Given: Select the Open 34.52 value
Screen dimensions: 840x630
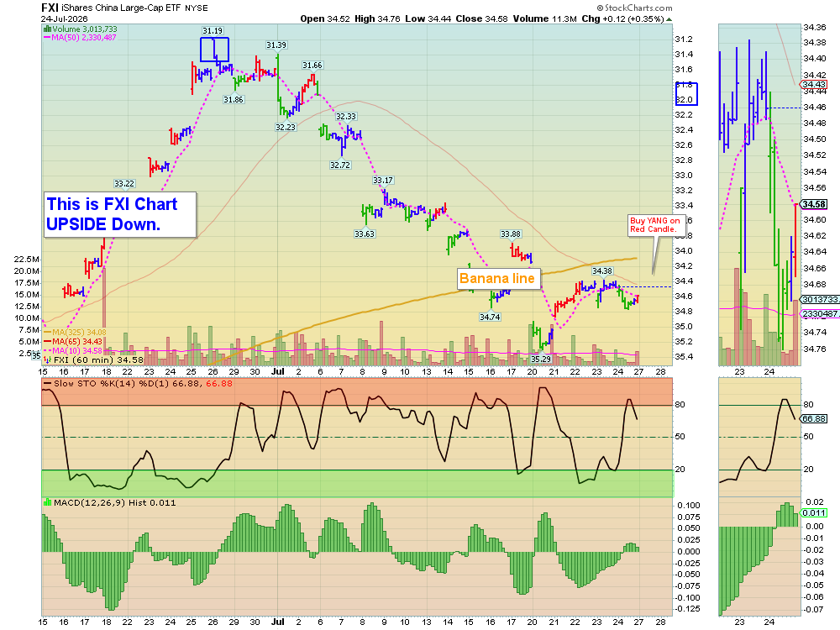Looking at the screenshot, I should (x=324, y=18).
